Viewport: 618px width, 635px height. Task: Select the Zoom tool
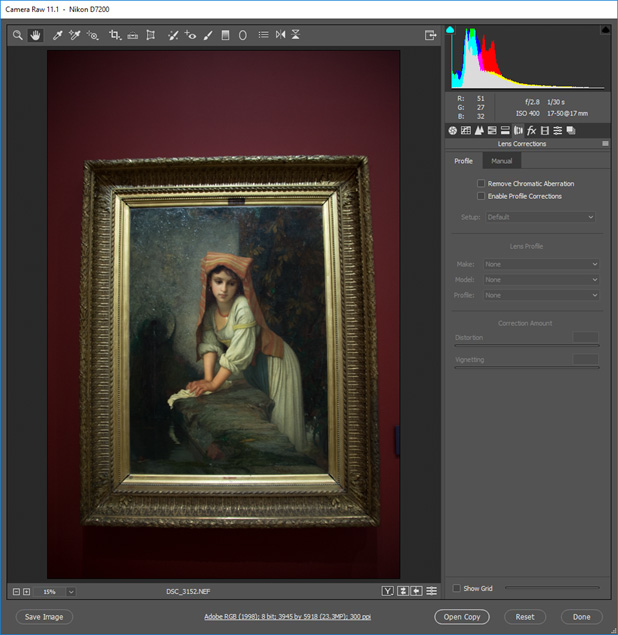(17, 35)
